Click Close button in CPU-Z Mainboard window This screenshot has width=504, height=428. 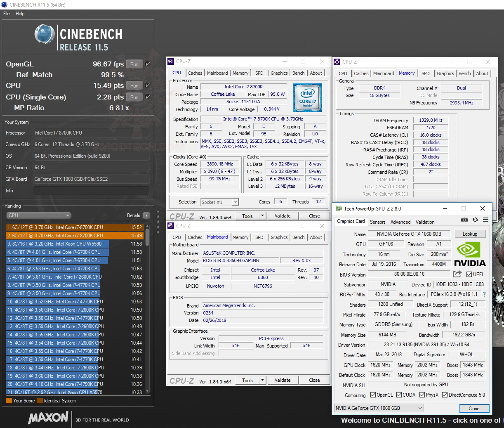tap(314, 380)
